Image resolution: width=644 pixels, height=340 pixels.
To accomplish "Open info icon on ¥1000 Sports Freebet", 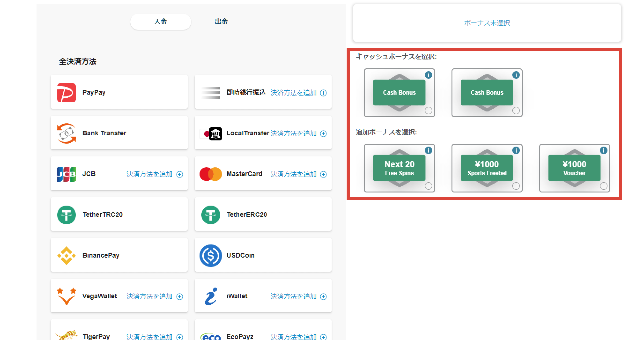I will (516, 150).
